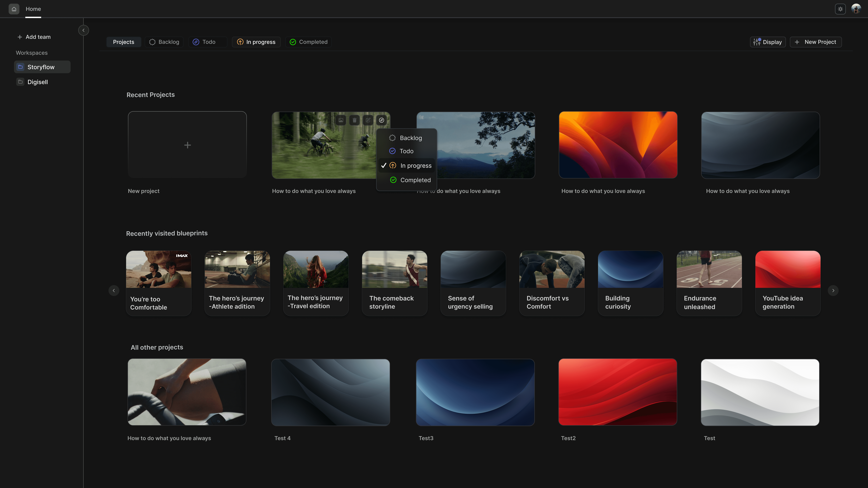Select the Storyflow workspace

[x=42, y=67]
